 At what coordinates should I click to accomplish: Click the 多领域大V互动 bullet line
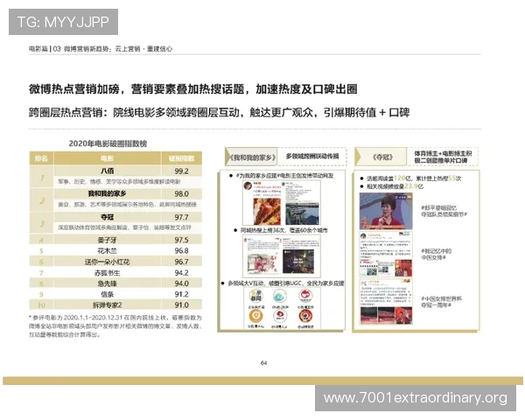[283, 283]
